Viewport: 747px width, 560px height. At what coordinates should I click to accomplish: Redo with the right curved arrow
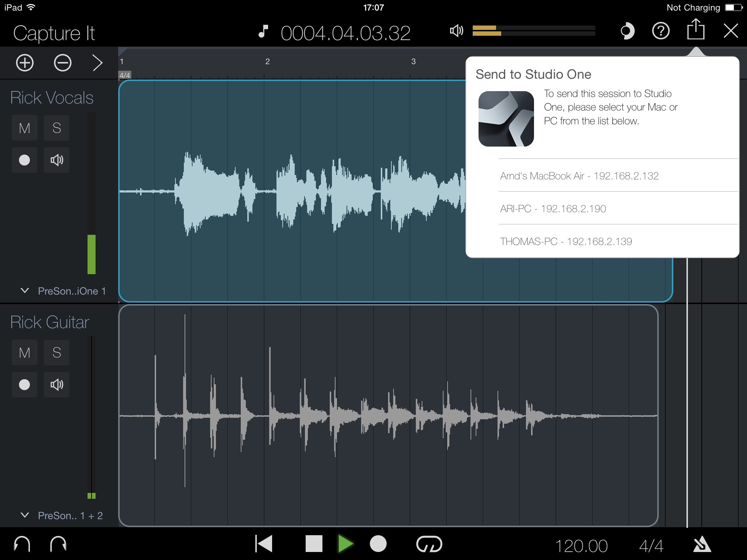(x=58, y=545)
